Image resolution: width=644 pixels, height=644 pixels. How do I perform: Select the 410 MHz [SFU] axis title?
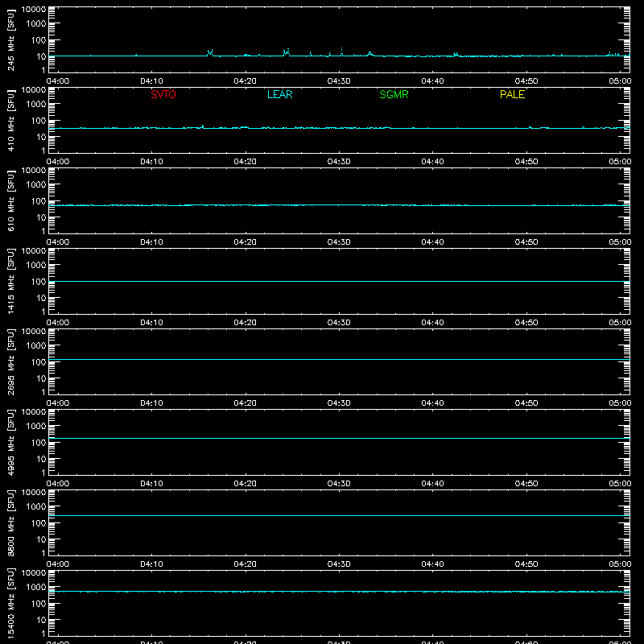[x=10, y=120]
